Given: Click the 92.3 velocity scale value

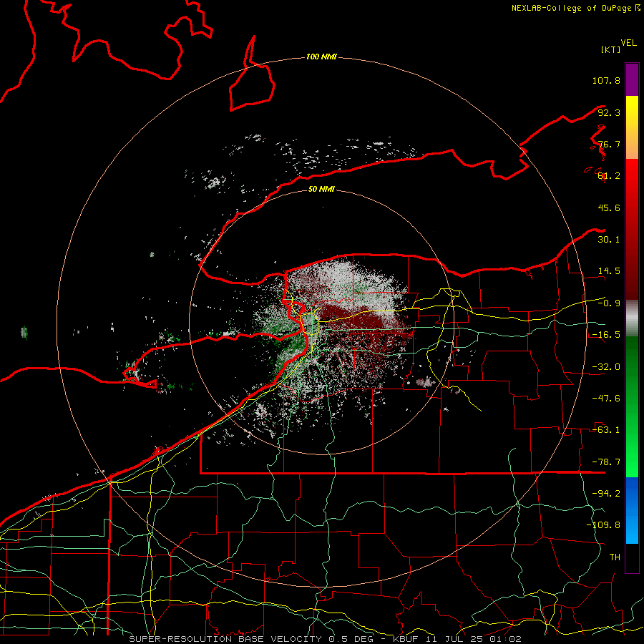Looking at the screenshot, I should point(609,112).
